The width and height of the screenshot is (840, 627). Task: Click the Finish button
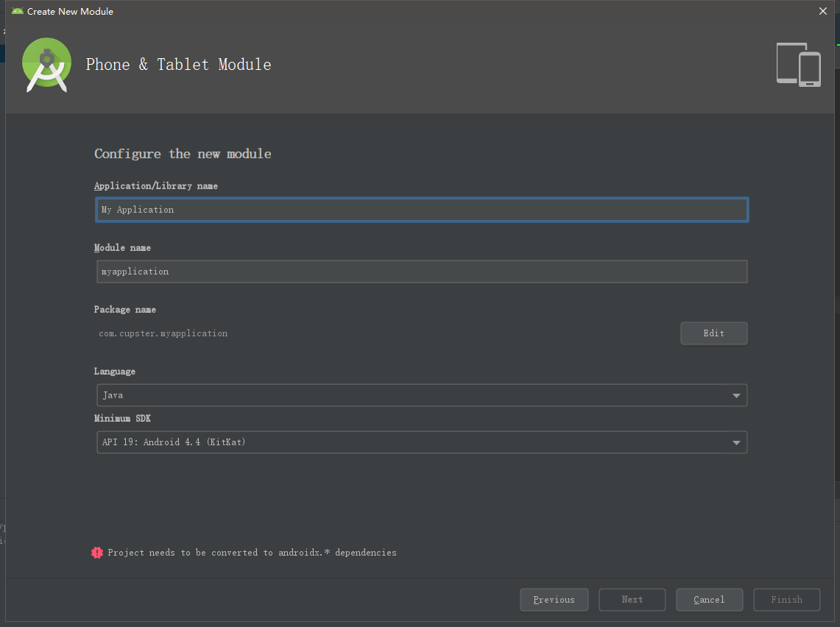[786, 600]
